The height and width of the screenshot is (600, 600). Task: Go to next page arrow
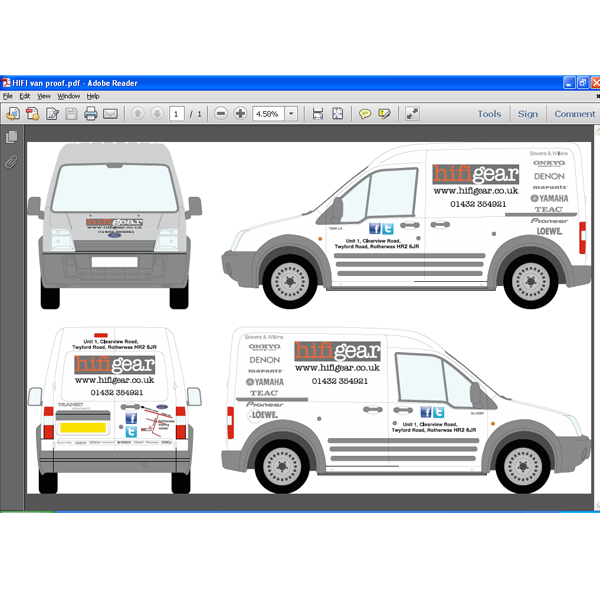[157, 114]
